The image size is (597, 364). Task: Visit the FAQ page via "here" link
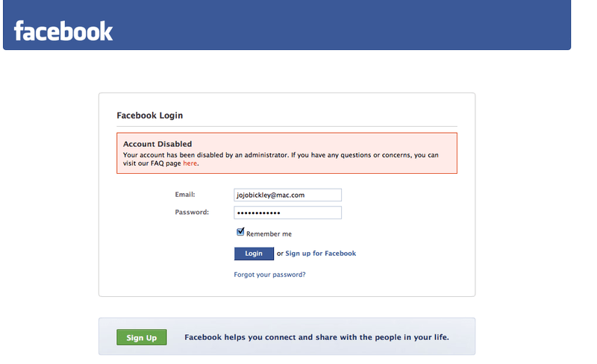(190, 163)
